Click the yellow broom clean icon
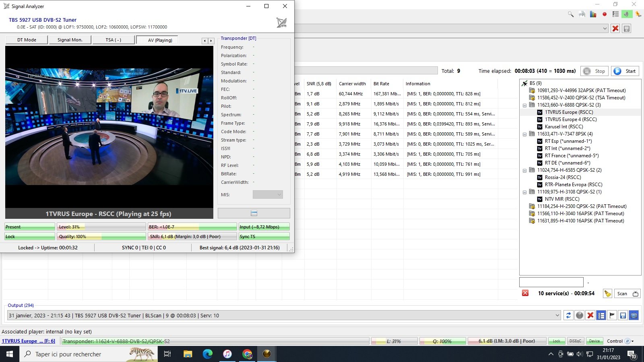 pos(607,294)
